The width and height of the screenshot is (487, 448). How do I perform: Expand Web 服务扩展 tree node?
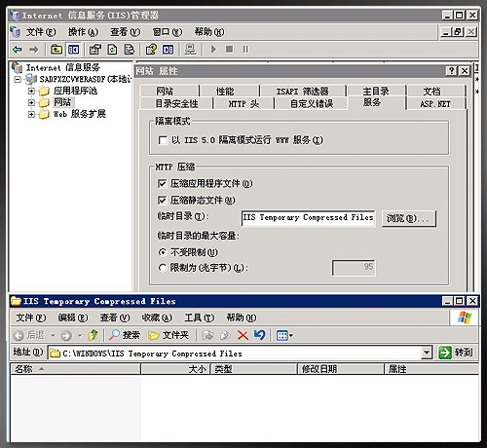(31, 114)
